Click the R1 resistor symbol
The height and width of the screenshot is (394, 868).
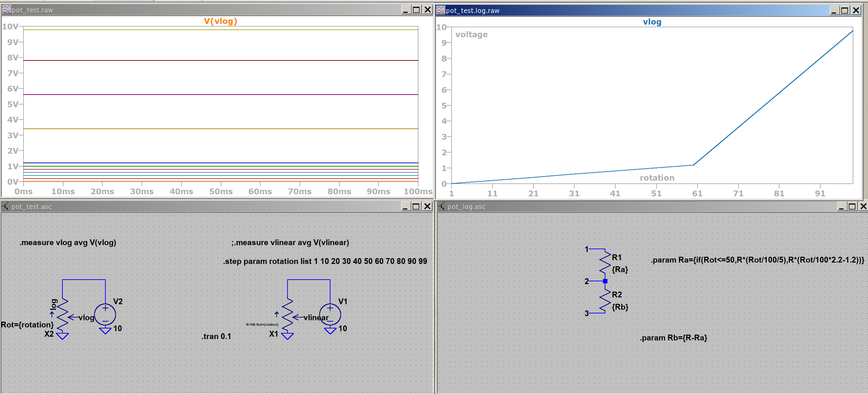coord(605,263)
